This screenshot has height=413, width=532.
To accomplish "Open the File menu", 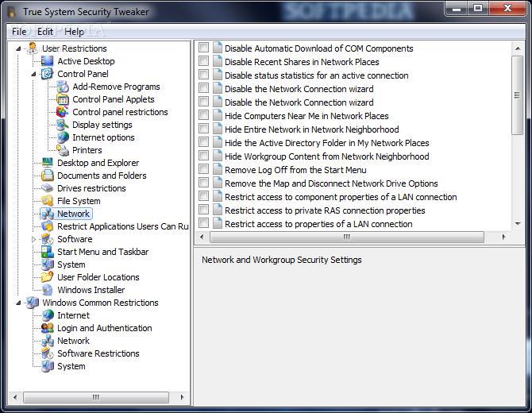I will [x=19, y=32].
